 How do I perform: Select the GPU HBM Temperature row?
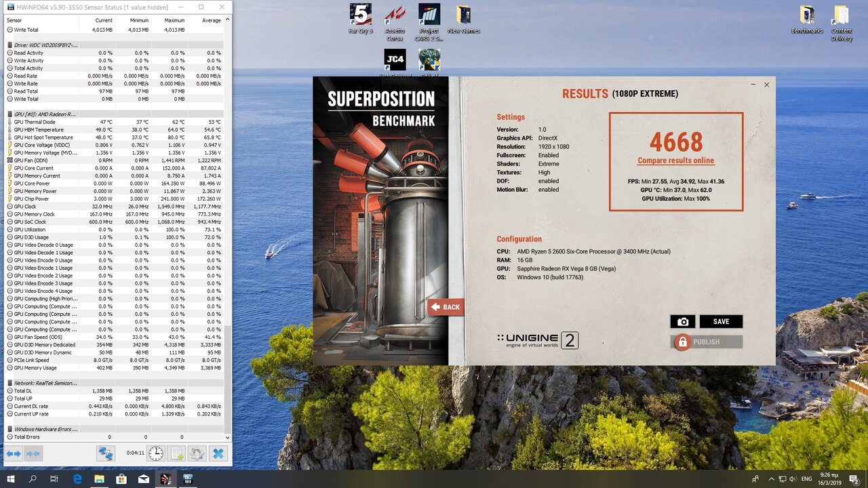click(x=114, y=129)
